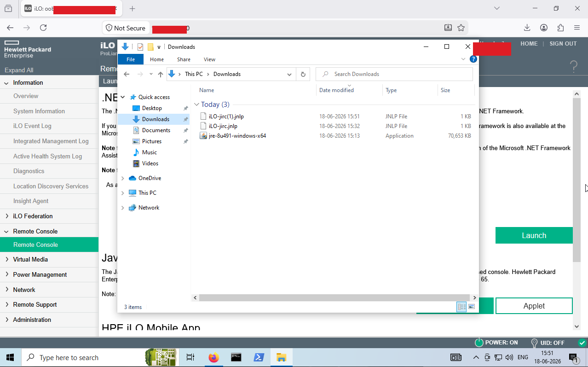The image size is (588, 367).
Task: Click the Not Secure shield indicator
Action: coord(126,28)
